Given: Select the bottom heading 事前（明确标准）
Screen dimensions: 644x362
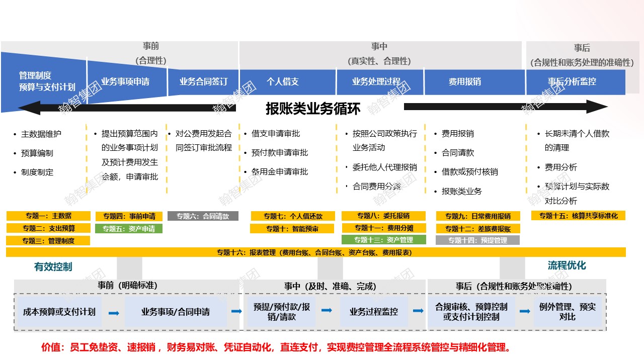Looking at the screenshot, I should click(x=128, y=286).
